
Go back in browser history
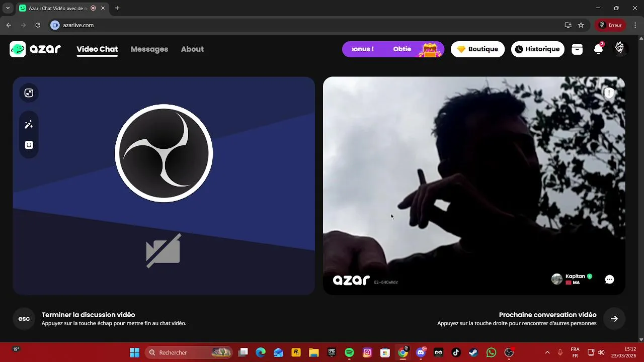pyautogui.click(x=9, y=25)
